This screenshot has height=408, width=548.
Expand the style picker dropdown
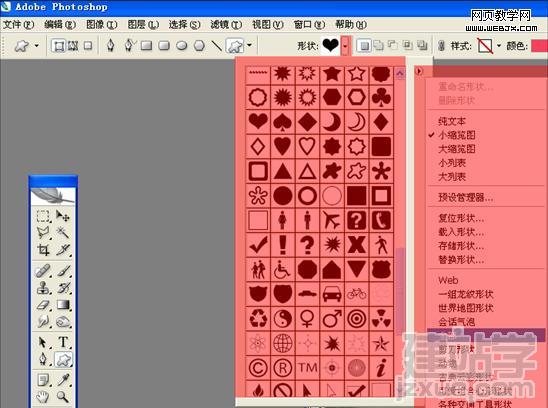coord(498,46)
